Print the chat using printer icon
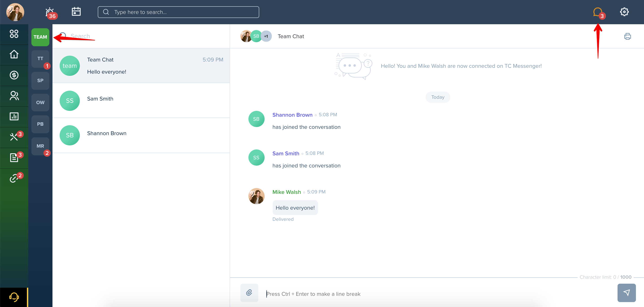This screenshot has width=644, height=307. pyautogui.click(x=627, y=37)
